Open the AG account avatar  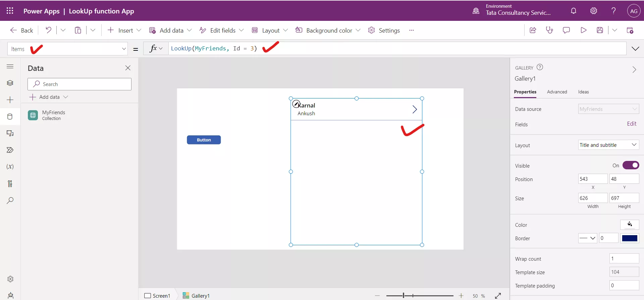(634, 11)
